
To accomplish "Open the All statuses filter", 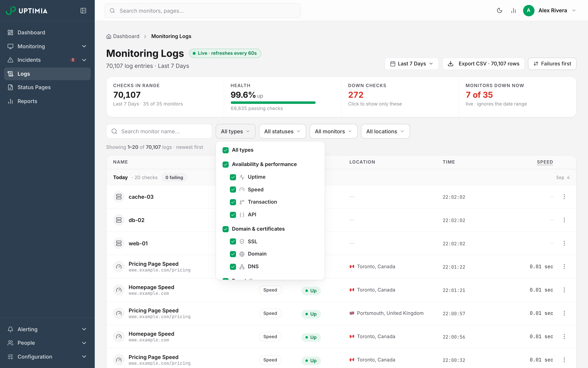I will click(282, 131).
